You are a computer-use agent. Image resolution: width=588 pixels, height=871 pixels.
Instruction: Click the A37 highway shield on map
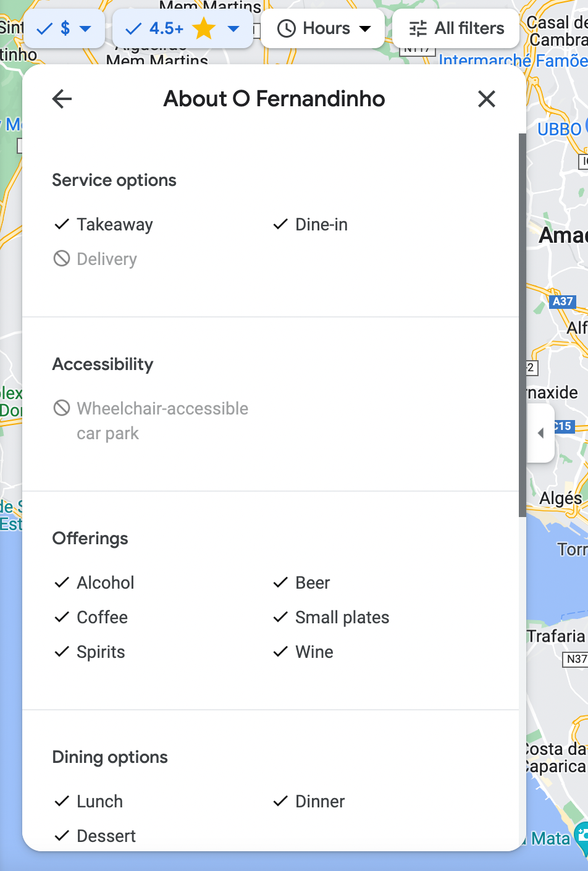[562, 301]
